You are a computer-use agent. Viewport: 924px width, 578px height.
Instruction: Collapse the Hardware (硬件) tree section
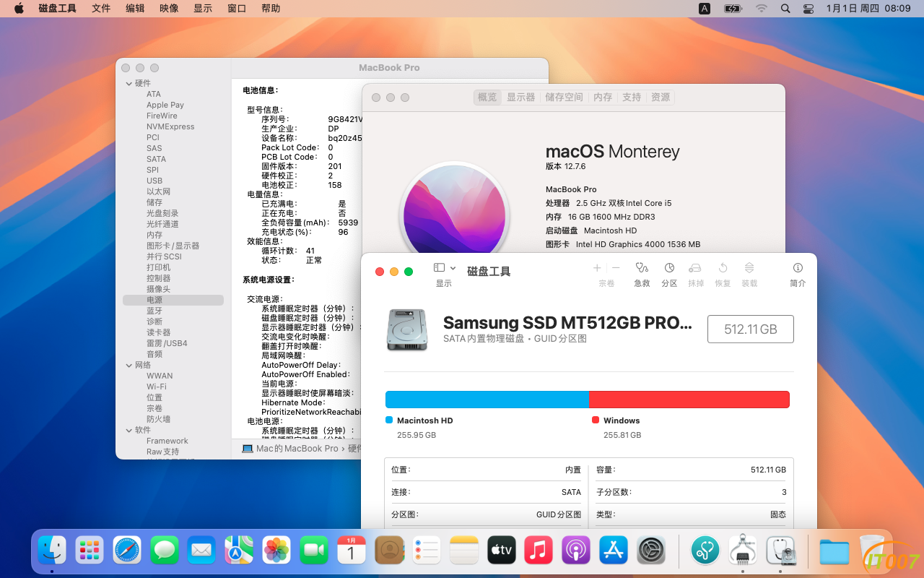pyautogui.click(x=129, y=84)
